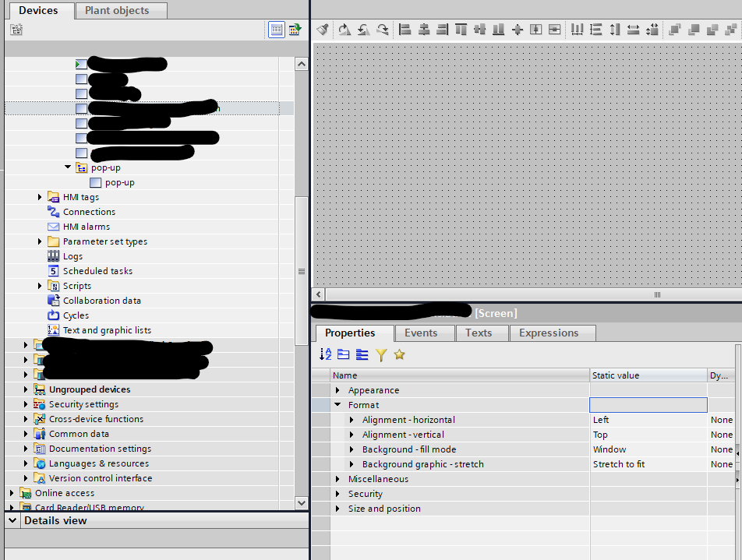Expand the Appearance property group
Image resolution: width=742 pixels, height=560 pixels.
tap(337, 390)
